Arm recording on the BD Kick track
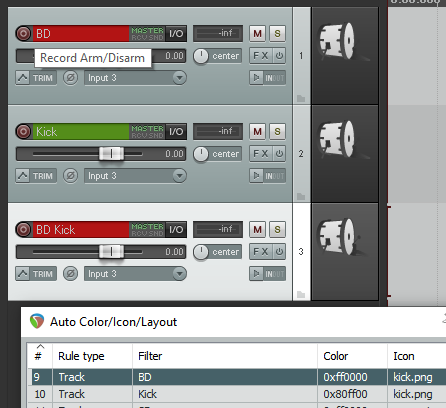Screen dimensions: 446x408 (23, 230)
